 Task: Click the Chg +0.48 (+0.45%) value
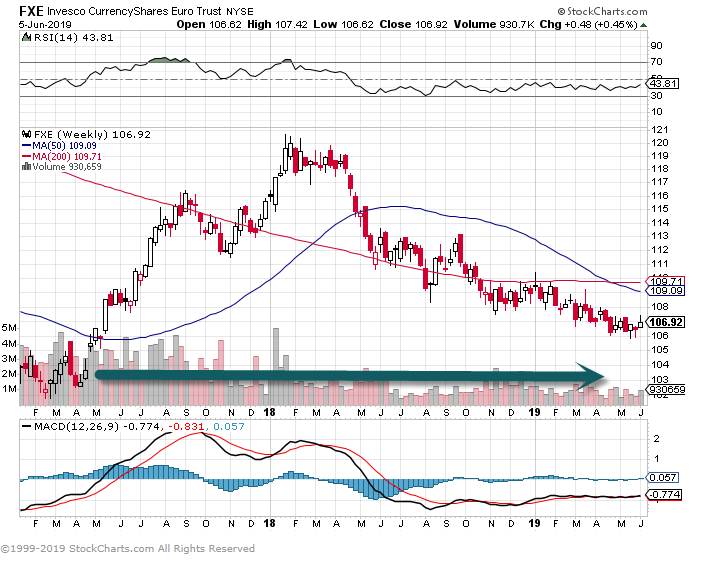(x=588, y=24)
